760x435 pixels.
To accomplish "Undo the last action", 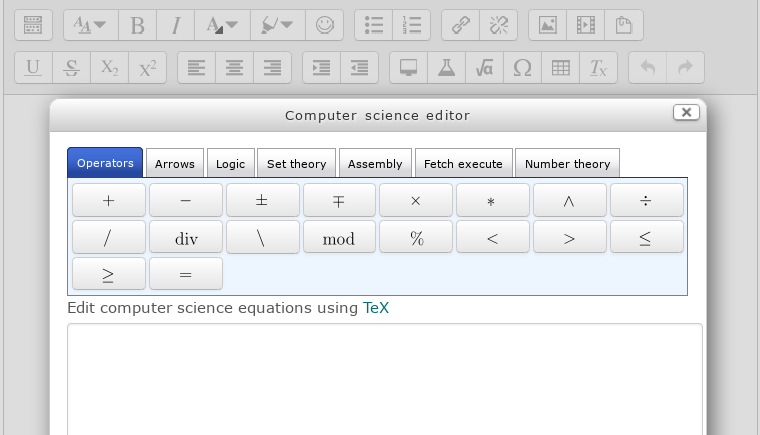I will (648, 67).
